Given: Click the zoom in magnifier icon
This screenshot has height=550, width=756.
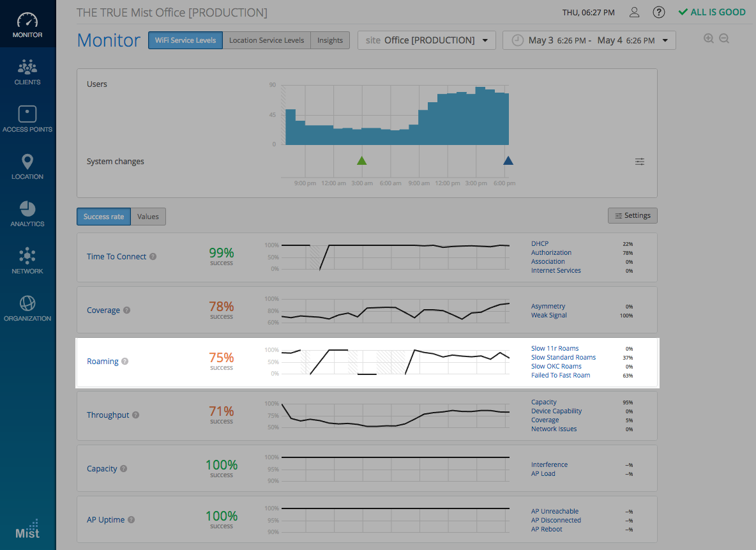Looking at the screenshot, I should tap(708, 38).
